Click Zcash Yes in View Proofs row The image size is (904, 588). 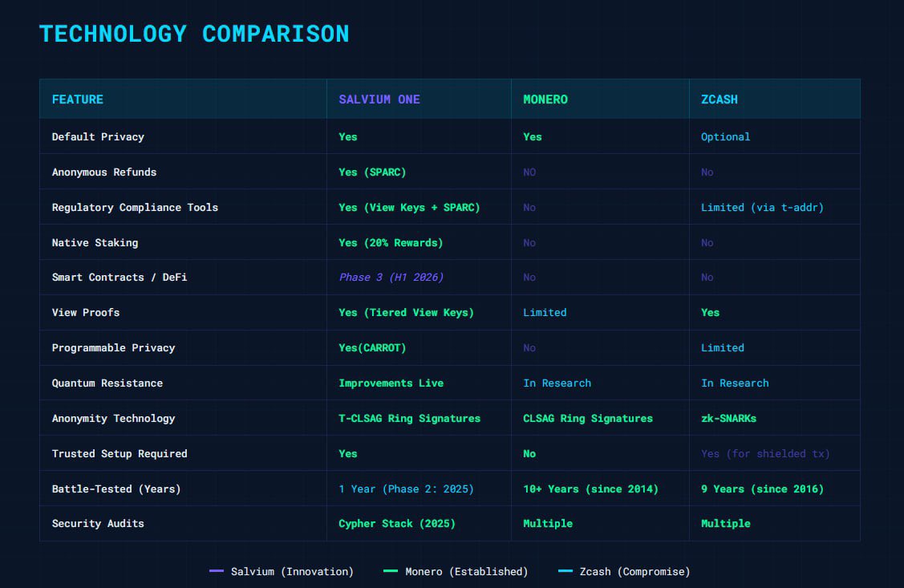711,312
